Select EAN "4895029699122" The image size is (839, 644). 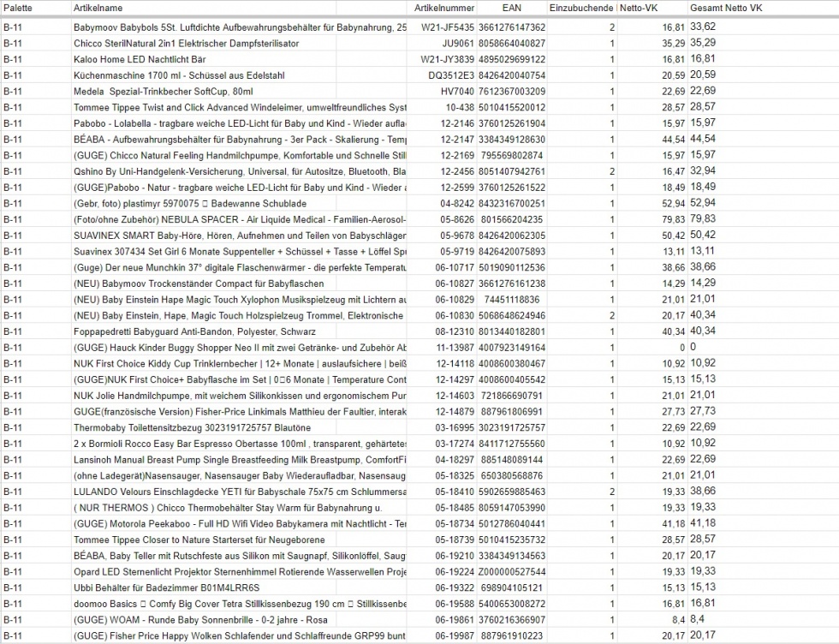[512, 59]
